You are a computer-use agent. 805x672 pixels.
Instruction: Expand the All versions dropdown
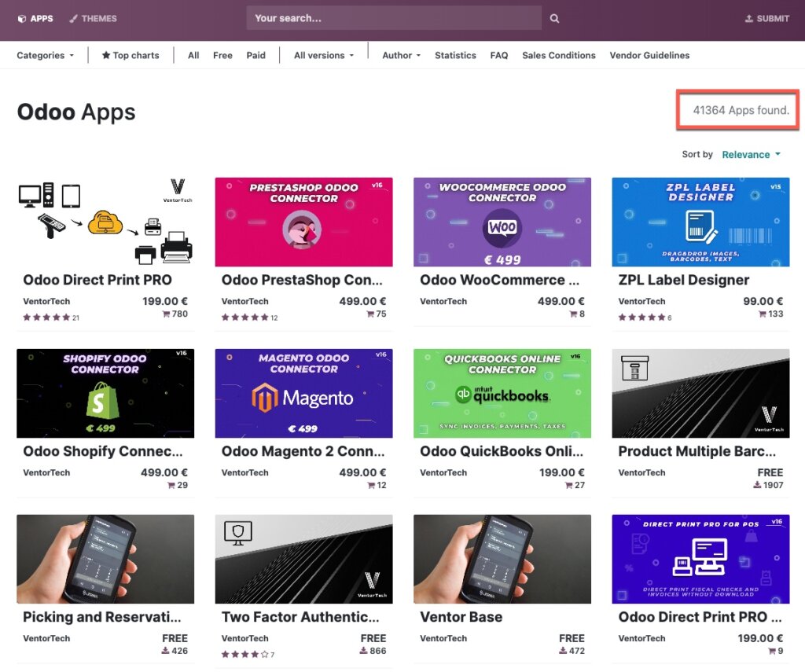tap(324, 56)
